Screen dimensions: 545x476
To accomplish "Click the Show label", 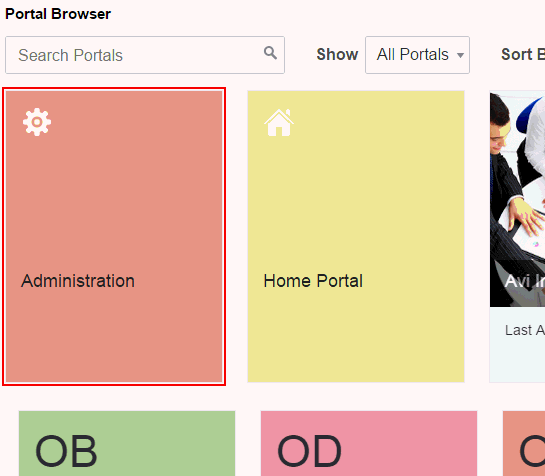I will [x=337, y=55].
